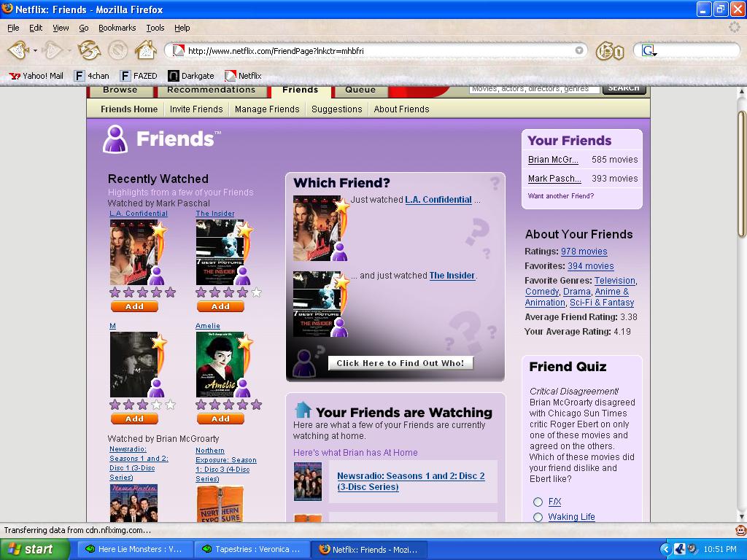Open the Tools menu
Viewport: 747px width, 560px height.
155,28
